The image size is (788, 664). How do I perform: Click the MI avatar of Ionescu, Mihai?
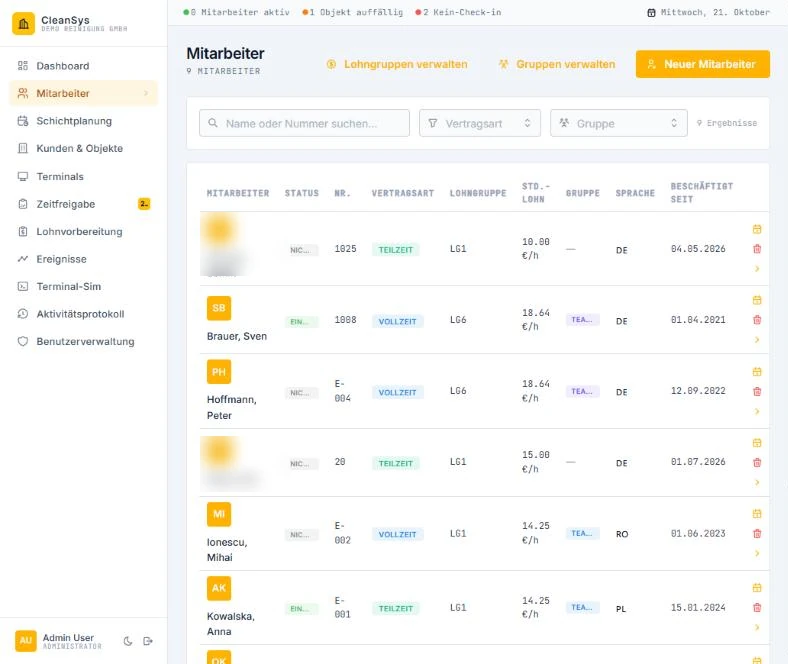click(x=219, y=514)
